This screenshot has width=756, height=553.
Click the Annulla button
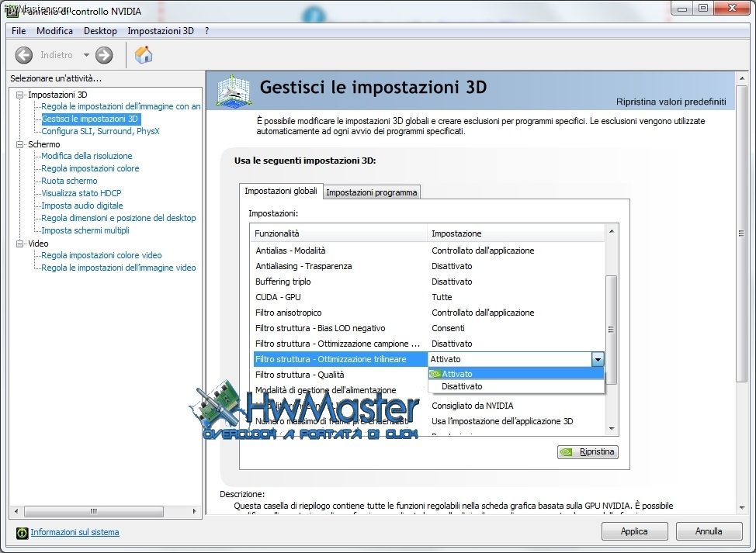[709, 531]
